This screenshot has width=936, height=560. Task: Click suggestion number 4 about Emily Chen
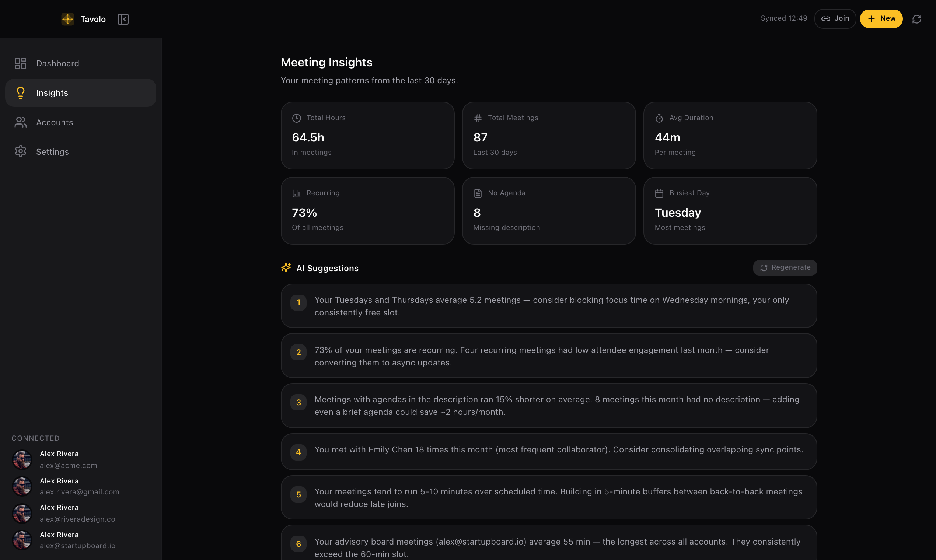pos(548,451)
